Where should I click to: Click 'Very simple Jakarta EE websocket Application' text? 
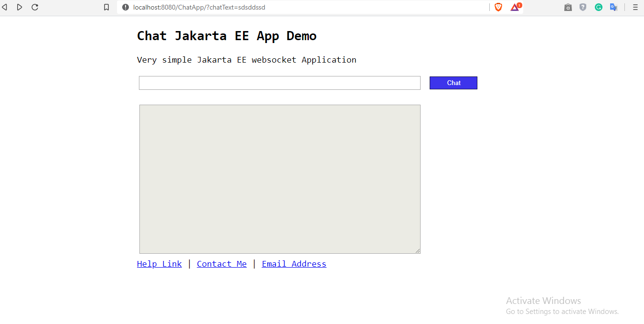247,60
